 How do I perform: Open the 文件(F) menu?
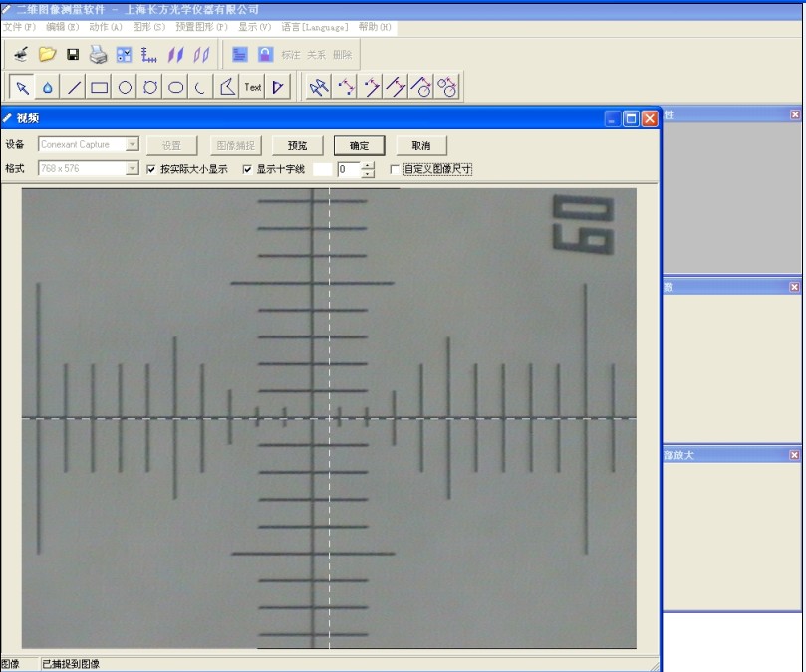[19, 27]
